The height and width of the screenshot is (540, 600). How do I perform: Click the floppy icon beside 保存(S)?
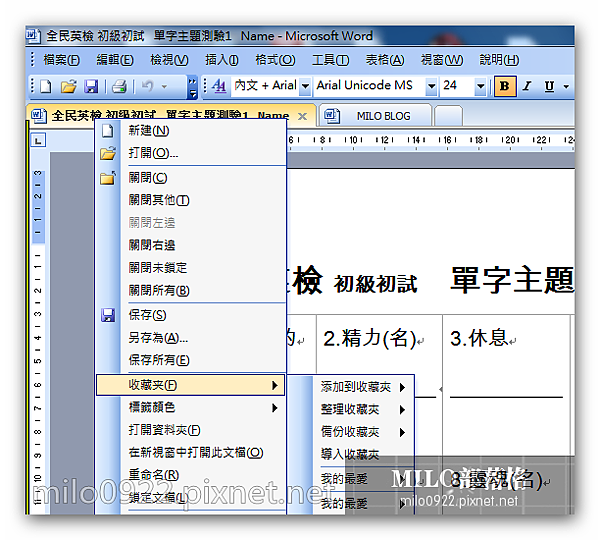click(x=108, y=315)
